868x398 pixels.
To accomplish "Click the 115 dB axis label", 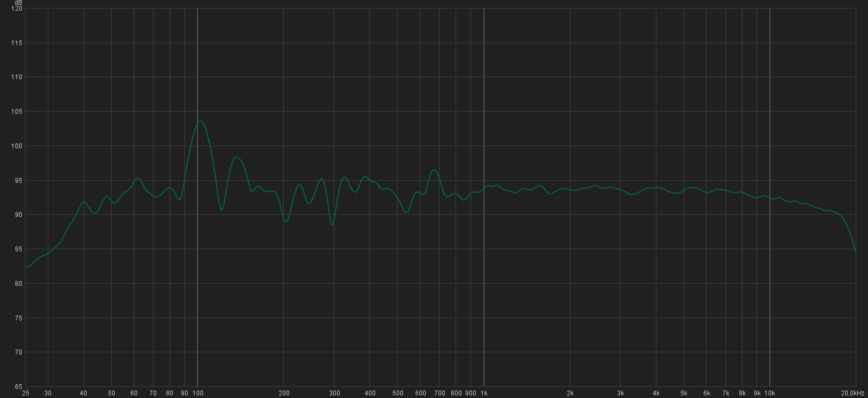I will pos(16,43).
